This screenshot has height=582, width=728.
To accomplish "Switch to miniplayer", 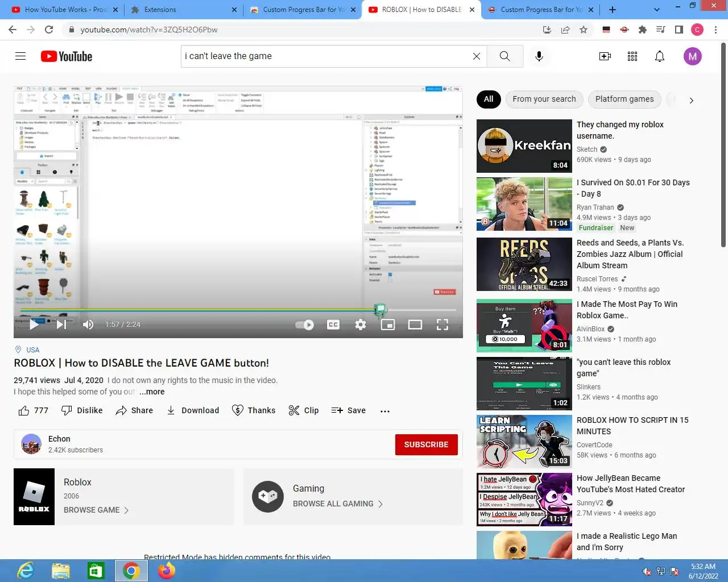I will point(388,325).
